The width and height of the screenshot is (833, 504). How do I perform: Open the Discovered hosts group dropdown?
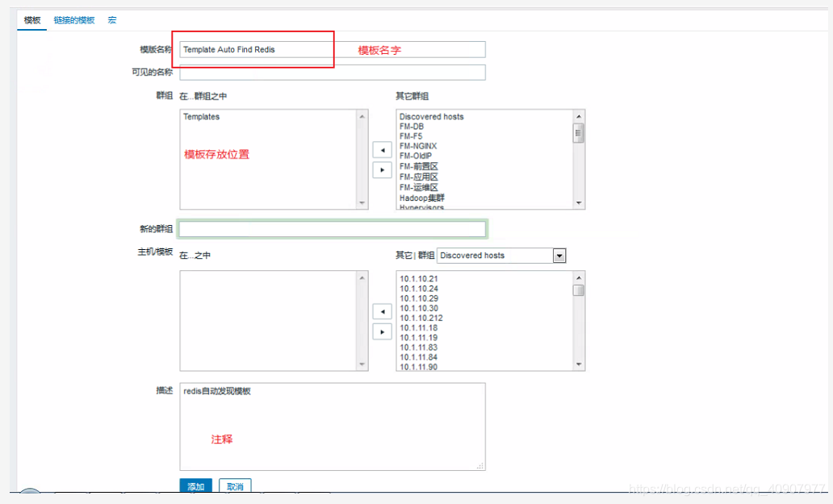tap(501, 256)
